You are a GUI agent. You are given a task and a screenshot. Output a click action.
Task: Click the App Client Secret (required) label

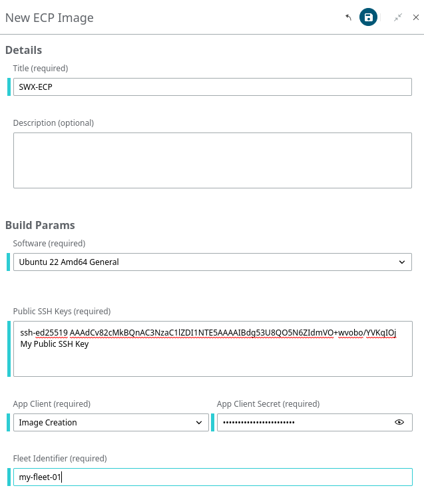[x=268, y=403]
